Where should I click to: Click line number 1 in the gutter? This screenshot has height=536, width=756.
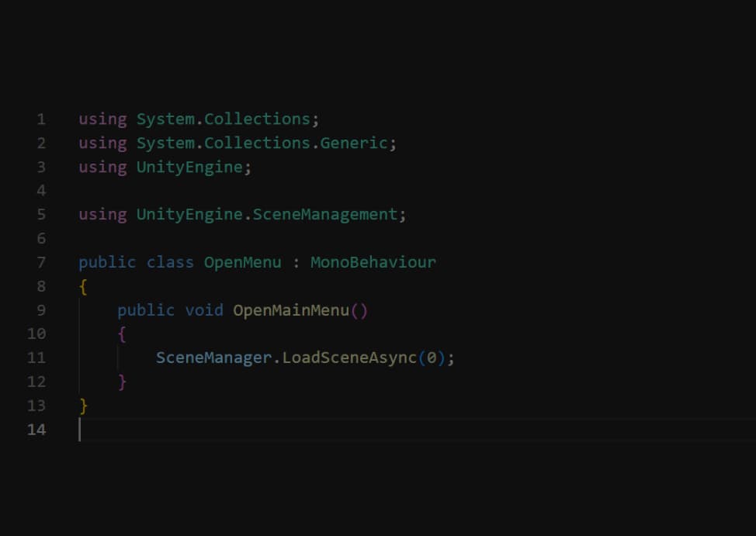[x=40, y=119]
